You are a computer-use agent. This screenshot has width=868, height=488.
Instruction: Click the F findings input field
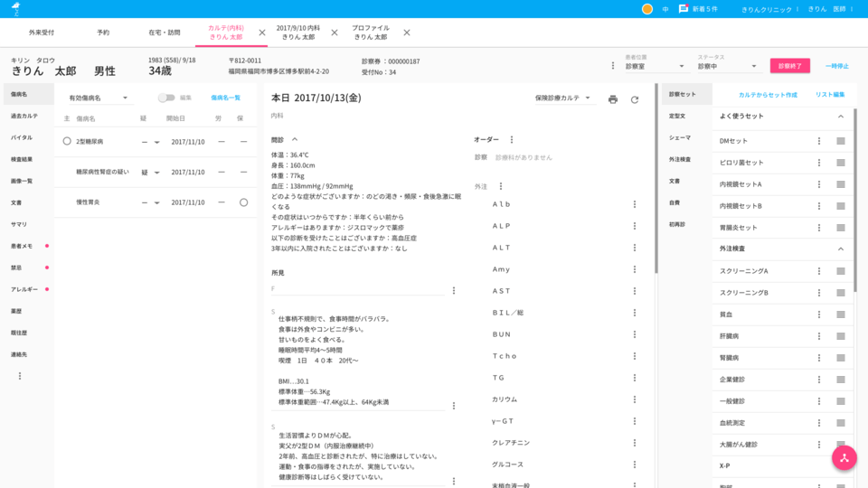click(x=357, y=289)
